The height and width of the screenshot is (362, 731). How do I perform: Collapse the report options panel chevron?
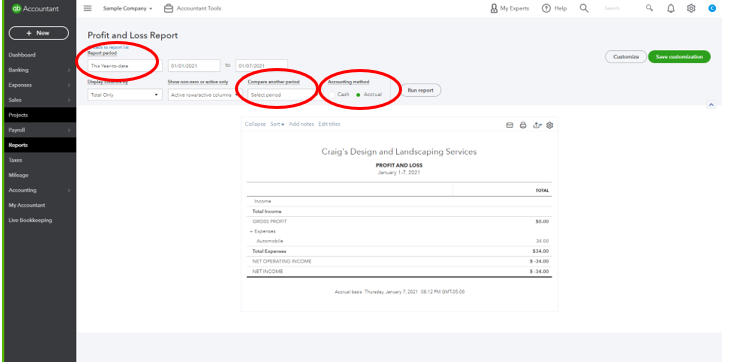pyautogui.click(x=711, y=105)
